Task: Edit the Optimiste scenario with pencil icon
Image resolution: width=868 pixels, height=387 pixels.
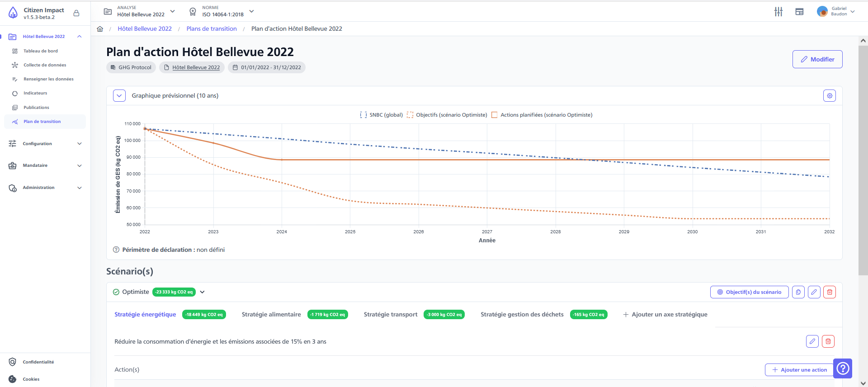Action: 814,292
